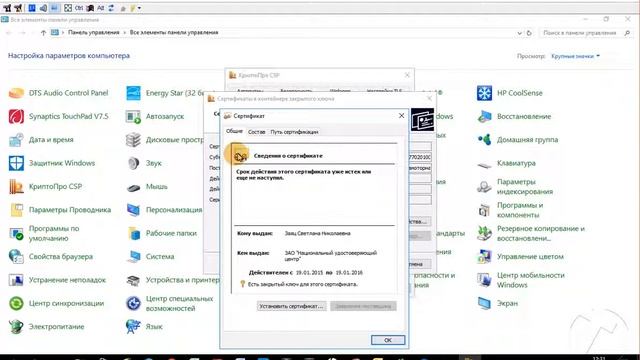Click search magnifier icon in control panel
640x360 pixels.
coord(627,33)
